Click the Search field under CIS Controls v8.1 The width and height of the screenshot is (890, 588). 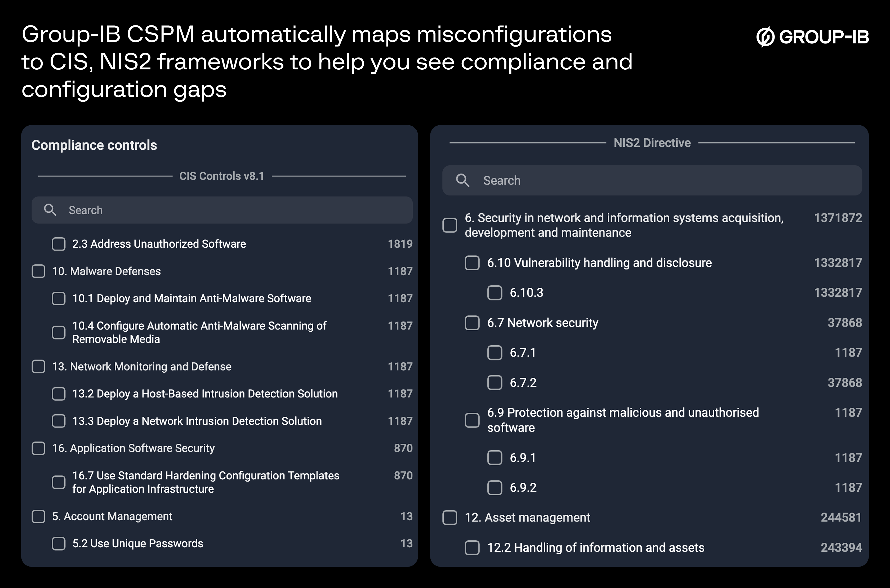coord(188,210)
